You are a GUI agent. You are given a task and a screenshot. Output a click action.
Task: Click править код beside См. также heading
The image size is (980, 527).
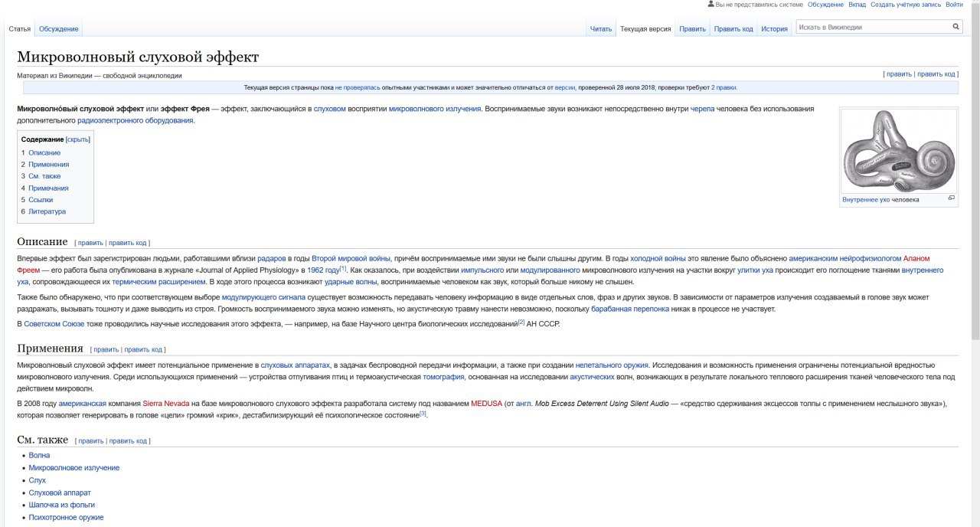coord(128,441)
